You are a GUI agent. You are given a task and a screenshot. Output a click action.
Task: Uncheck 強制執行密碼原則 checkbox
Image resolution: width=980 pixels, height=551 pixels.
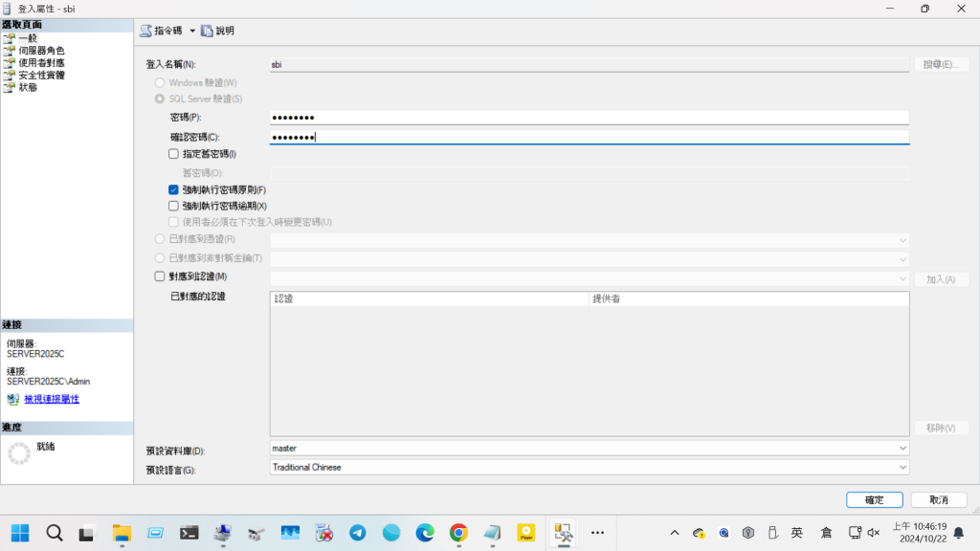173,189
